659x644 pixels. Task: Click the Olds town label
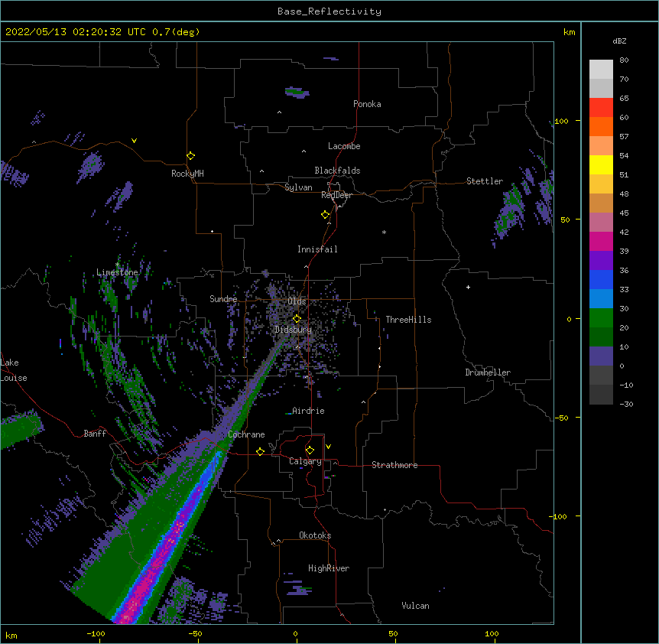297,301
